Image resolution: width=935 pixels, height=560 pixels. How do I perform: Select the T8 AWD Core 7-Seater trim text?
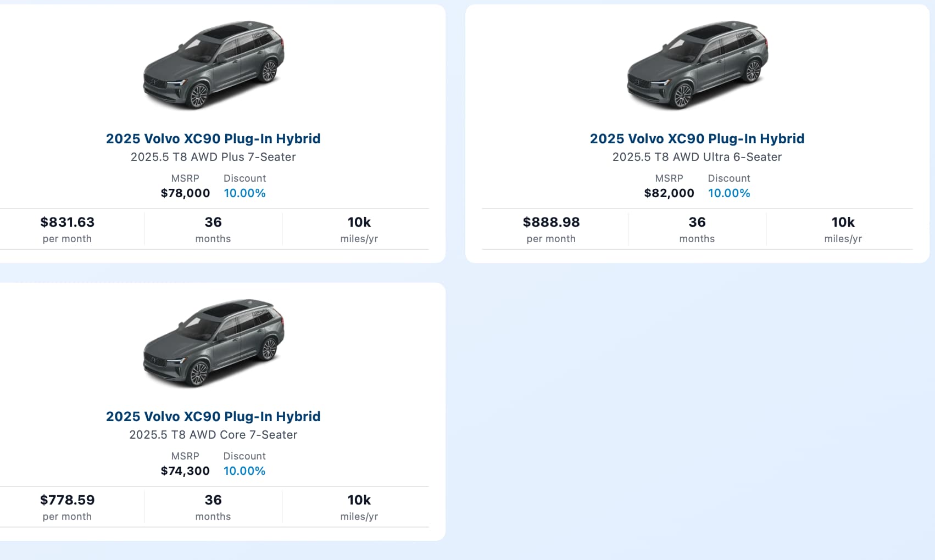click(213, 435)
